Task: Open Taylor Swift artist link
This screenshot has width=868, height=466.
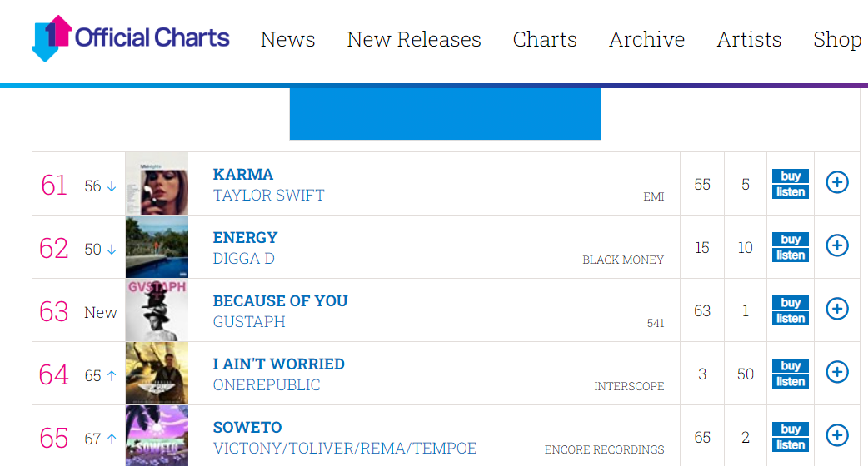Action: 268,195
